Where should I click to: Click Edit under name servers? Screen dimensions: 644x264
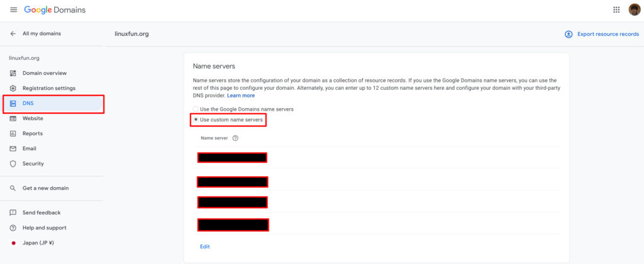point(205,247)
